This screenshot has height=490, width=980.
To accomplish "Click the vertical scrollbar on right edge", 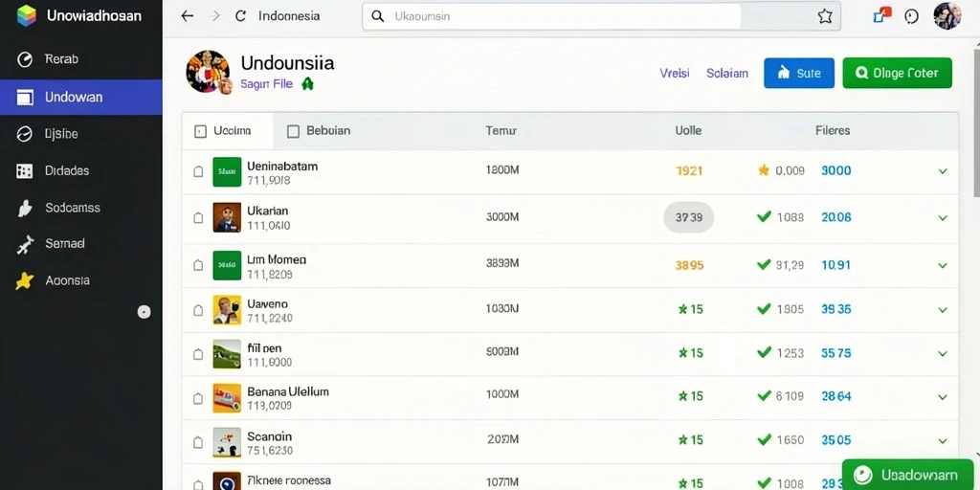I will (976, 125).
